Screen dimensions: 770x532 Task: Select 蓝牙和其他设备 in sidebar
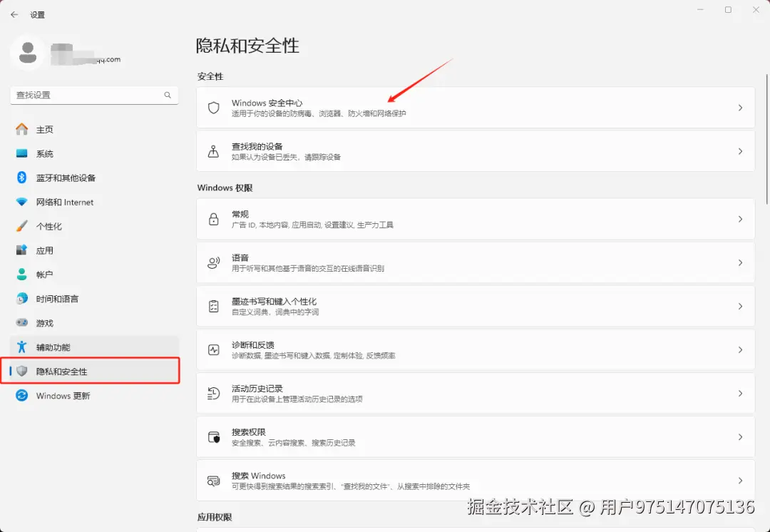click(94, 178)
